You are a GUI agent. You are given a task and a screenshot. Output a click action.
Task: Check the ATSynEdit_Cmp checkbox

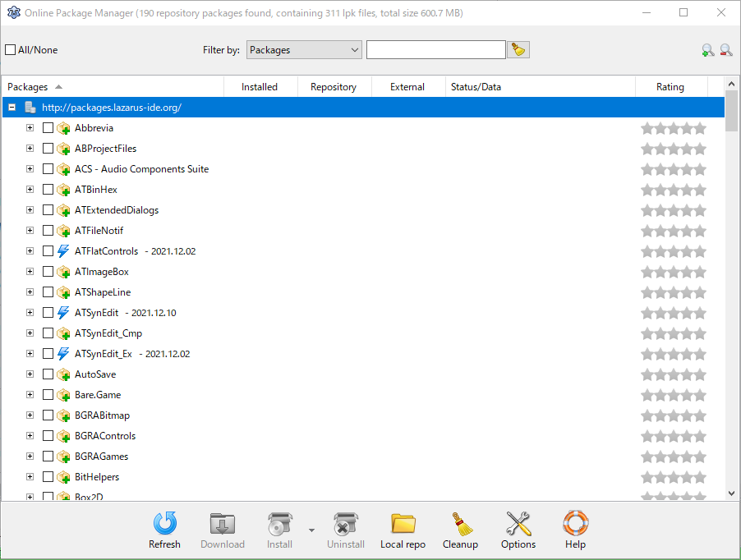tap(48, 333)
